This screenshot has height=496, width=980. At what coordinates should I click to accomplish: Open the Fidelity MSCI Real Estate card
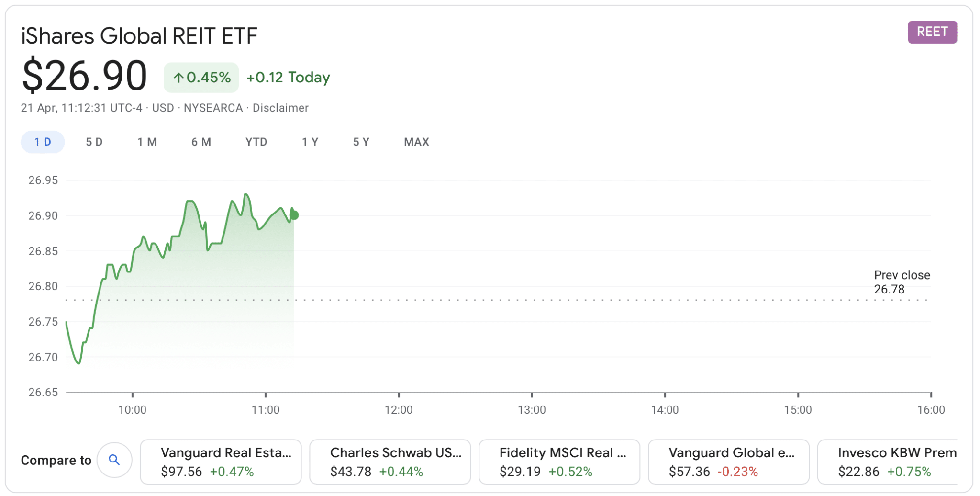559,461
